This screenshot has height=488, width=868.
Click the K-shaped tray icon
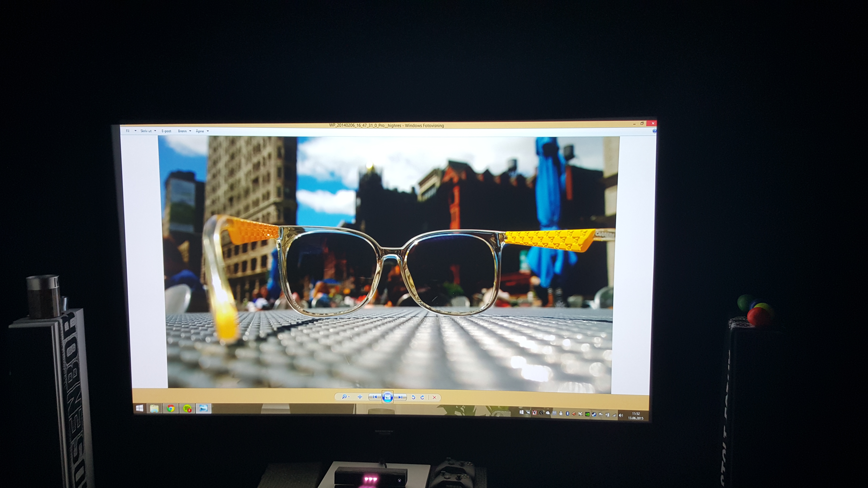tap(581, 414)
